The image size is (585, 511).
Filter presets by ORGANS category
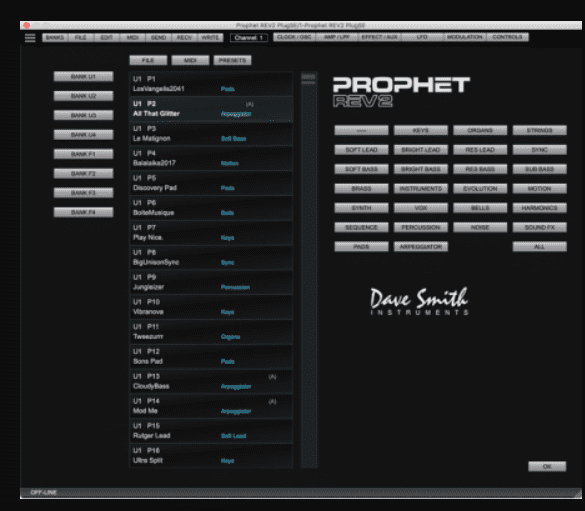(480, 130)
